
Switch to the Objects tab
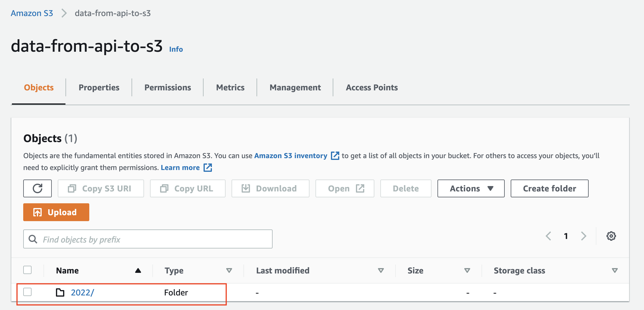pos(39,87)
